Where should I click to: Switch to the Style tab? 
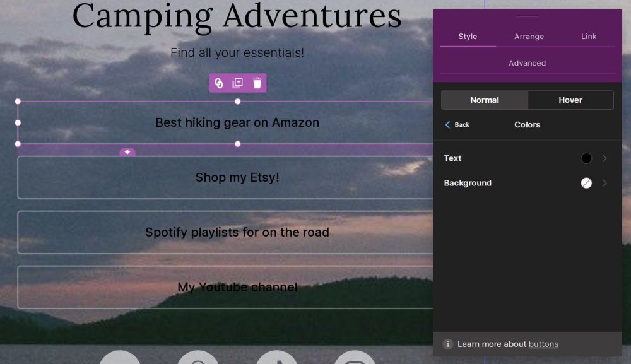pos(468,37)
